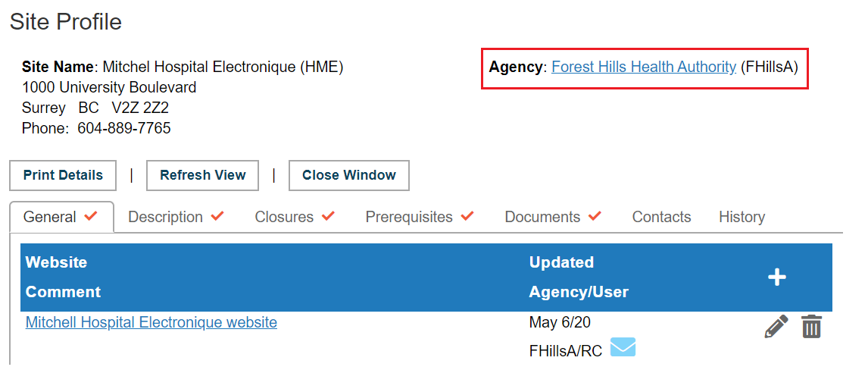The height and width of the screenshot is (370, 868).
Task: Click the Print Details button
Action: click(63, 176)
